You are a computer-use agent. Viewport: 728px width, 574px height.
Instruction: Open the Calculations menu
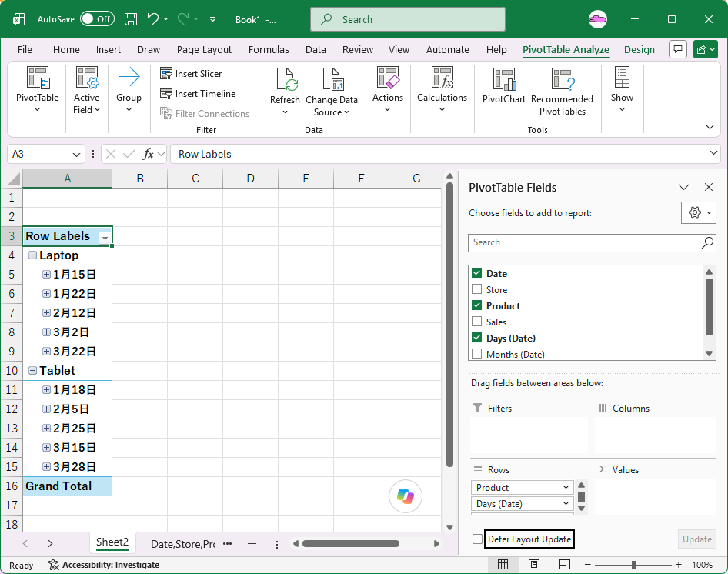(x=442, y=89)
